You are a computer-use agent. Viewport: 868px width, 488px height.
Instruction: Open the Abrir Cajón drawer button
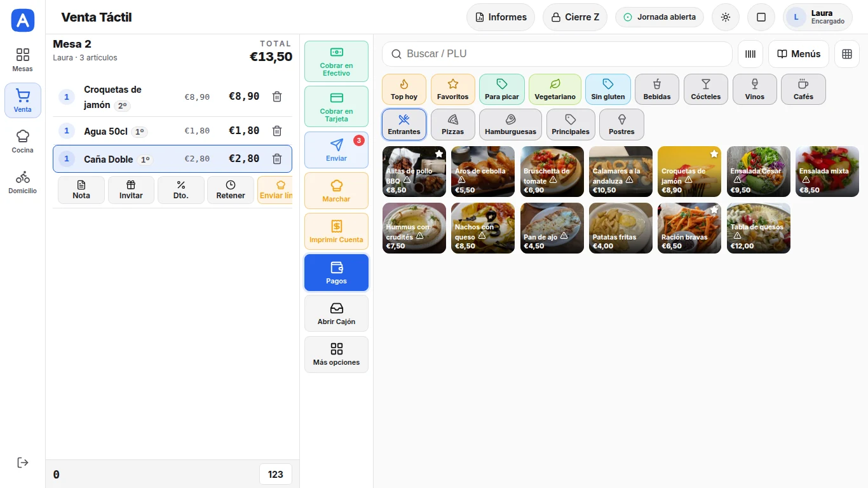click(x=336, y=314)
